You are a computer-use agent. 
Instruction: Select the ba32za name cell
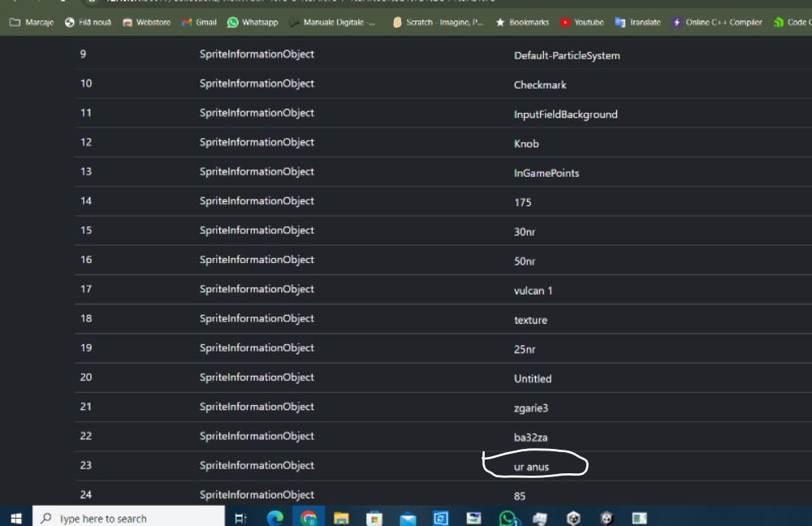click(x=530, y=438)
